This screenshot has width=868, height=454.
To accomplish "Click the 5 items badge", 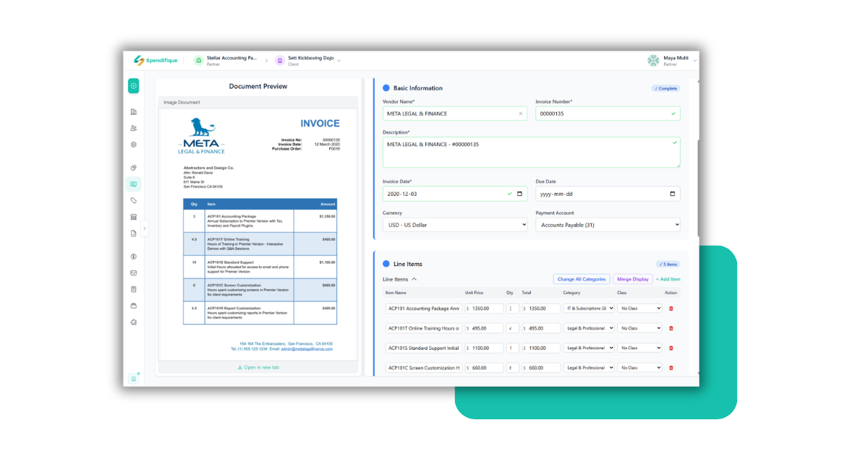I will (668, 264).
